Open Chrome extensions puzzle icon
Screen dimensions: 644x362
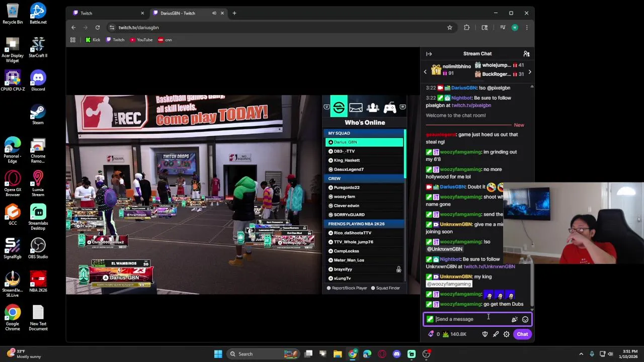[466, 28]
